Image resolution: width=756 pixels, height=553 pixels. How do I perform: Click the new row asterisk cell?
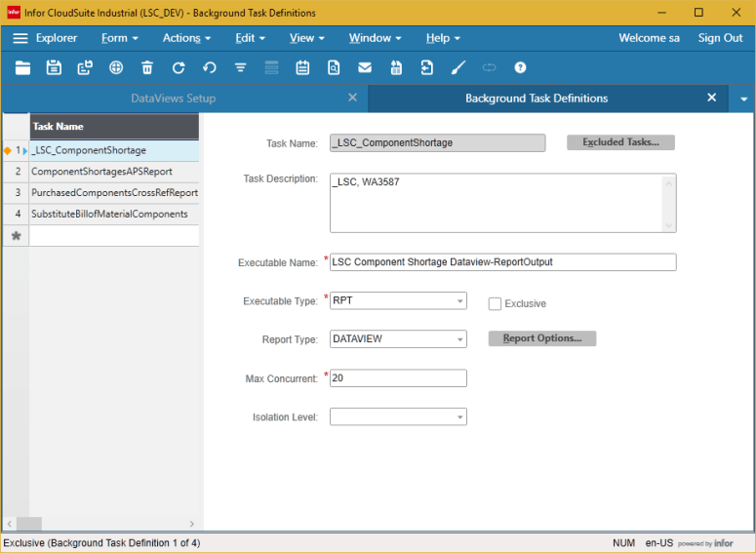click(x=17, y=236)
